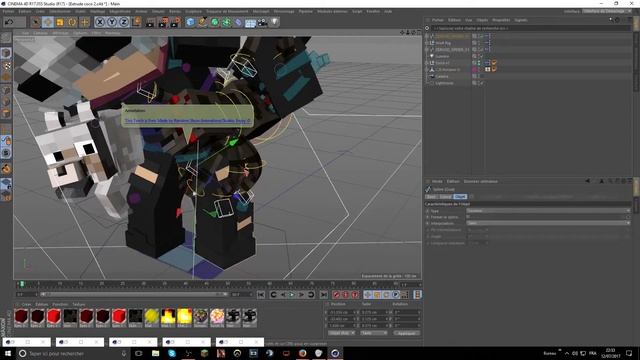
Task: Click the blue link in annotation bubble
Action: (x=188, y=121)
